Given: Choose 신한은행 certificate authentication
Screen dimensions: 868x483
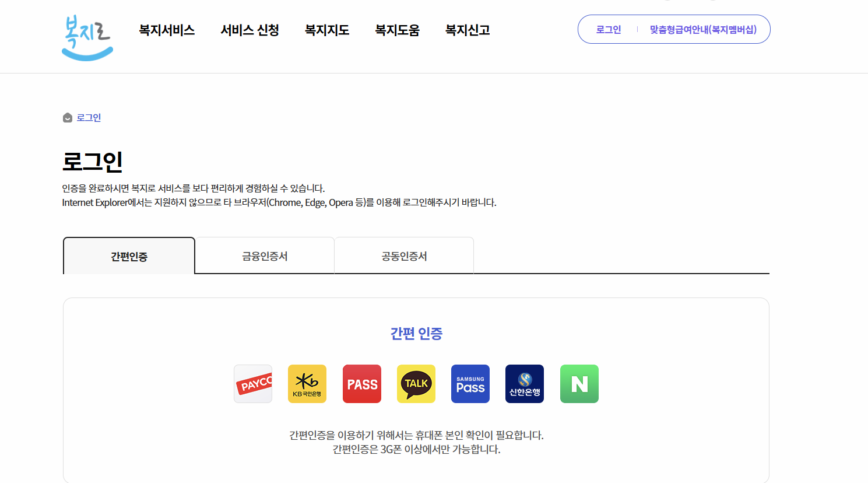Looking at the screenshot, I should pyautogui.click(x=524, y=383).
